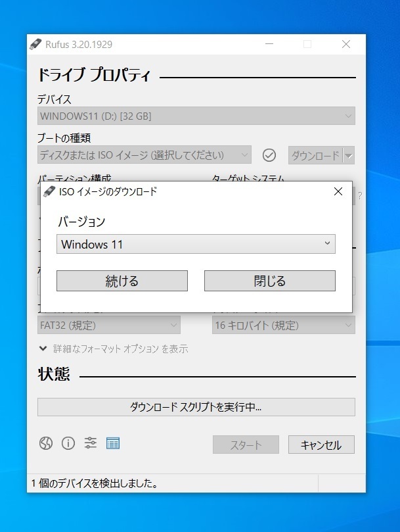Click the USB icon in ISO download dialog
400x532 pixels.
[x=49, y=192]
